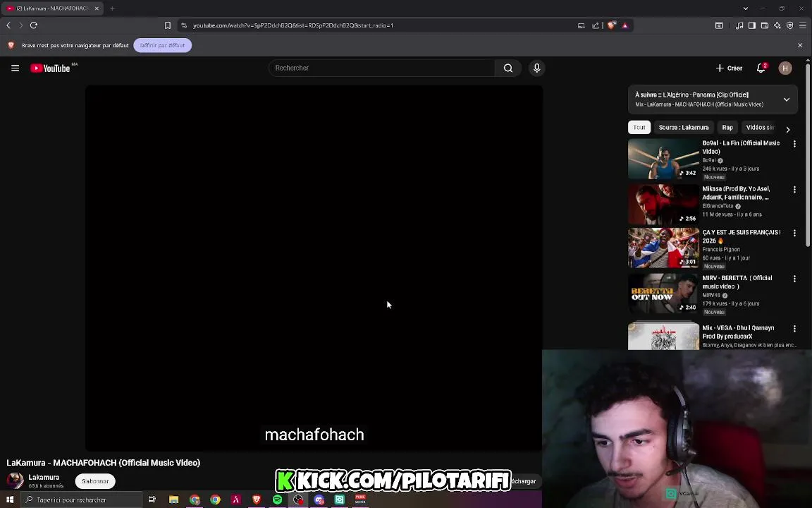Open the Mikasa video thumbnail

point(663,204)
